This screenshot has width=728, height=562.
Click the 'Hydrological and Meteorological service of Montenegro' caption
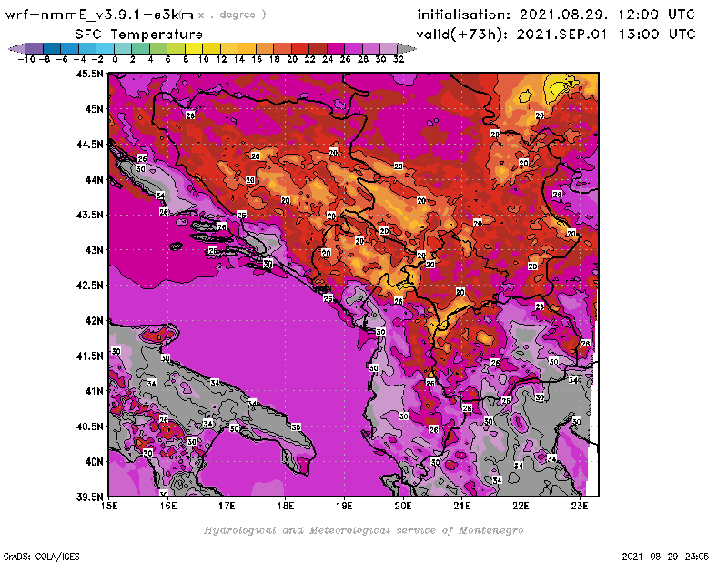click(363, 530)
